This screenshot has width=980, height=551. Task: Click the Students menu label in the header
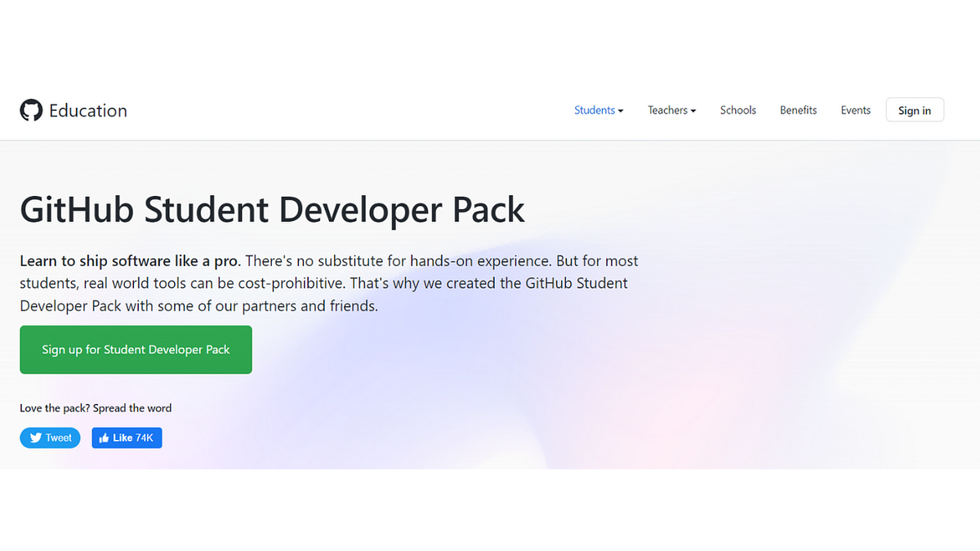[x=595, y=109]
